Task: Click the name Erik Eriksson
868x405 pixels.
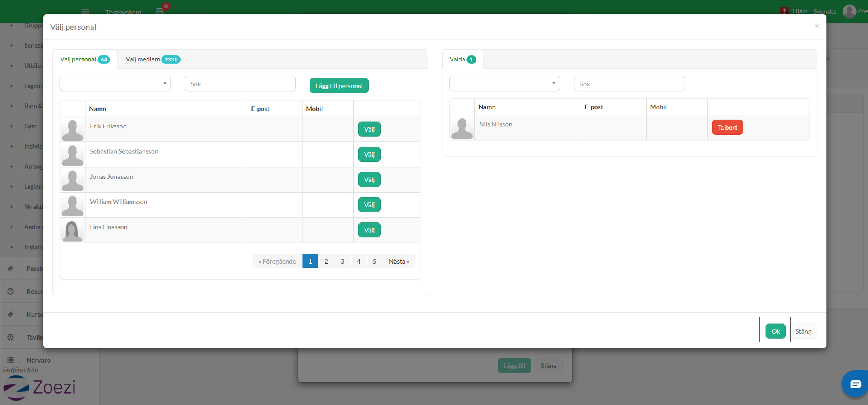Action: pos(108,126)
